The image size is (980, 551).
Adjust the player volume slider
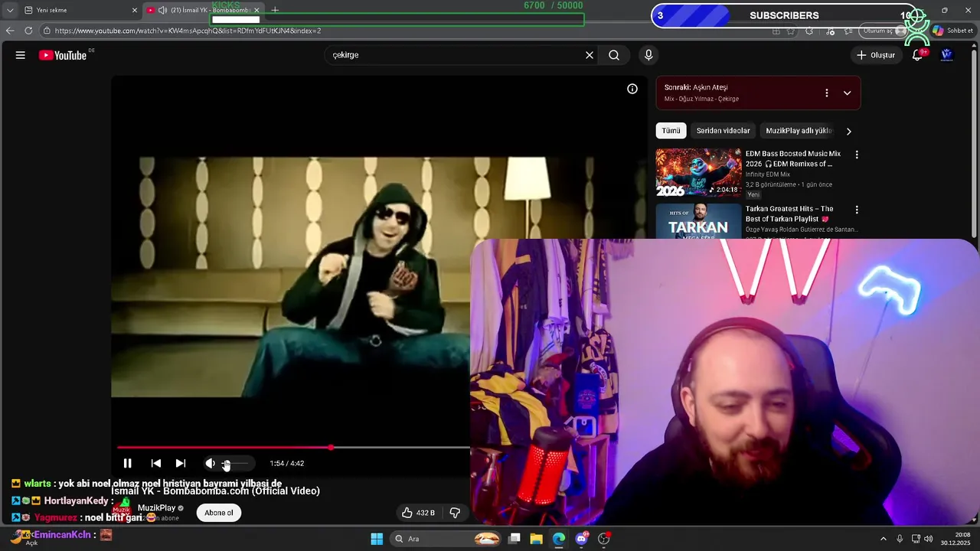(x=236, y=463)
